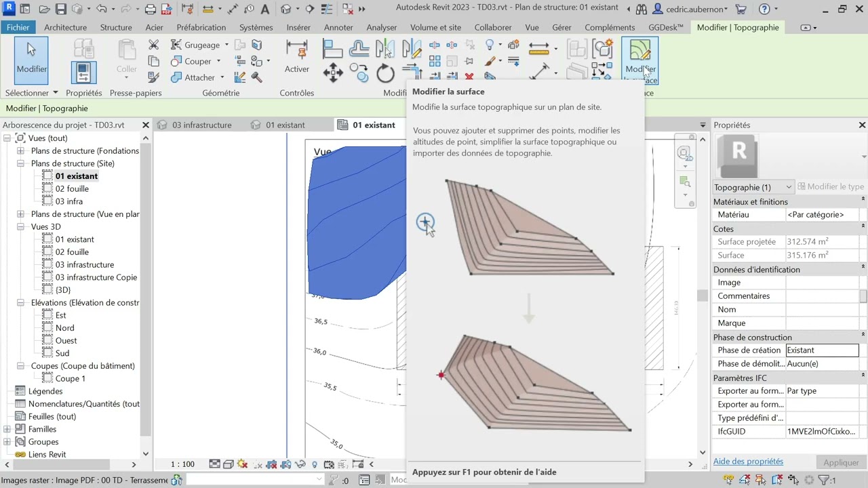Switch to the Architecture ribbon tab
Viewport: 868px width, 488px height.
coord(66,28)
